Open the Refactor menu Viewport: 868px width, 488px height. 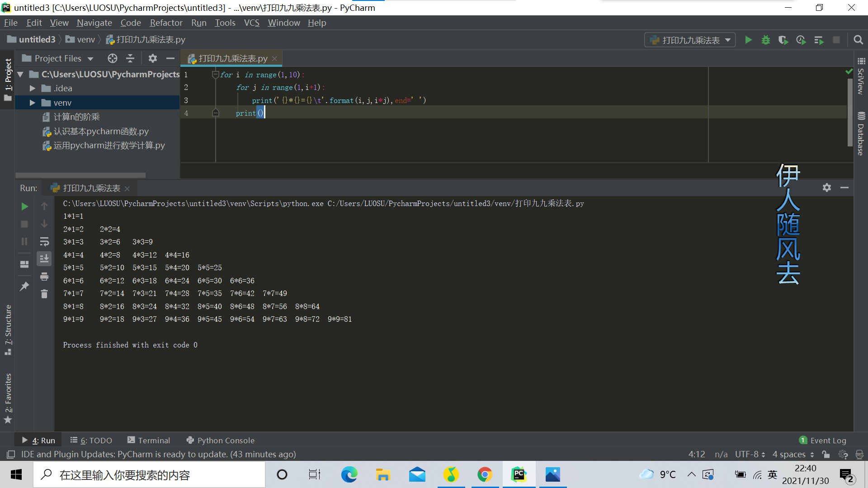click(x=166, y=23)
